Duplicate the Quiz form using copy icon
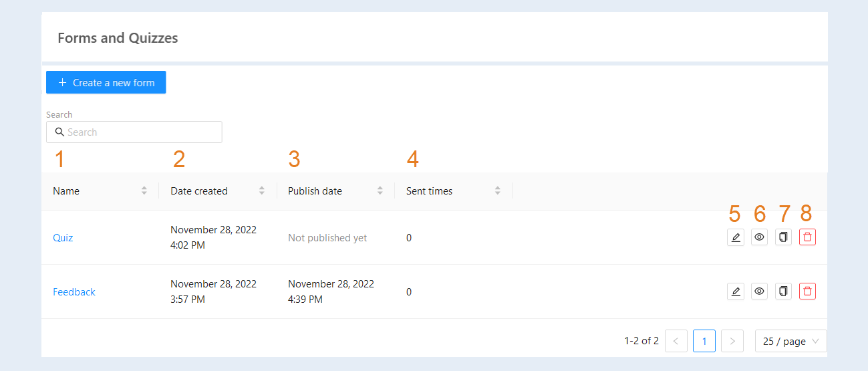 pyautogui.click(x=783, y=237)
